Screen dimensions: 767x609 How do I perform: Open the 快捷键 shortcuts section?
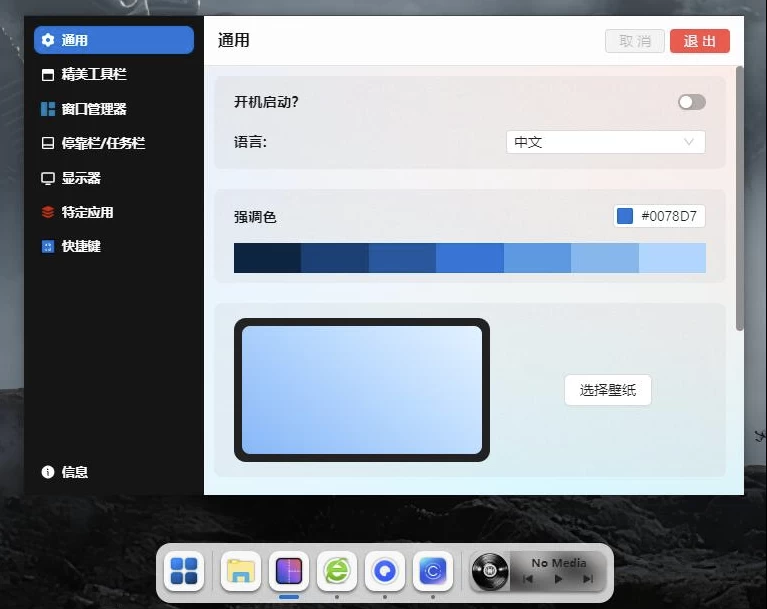(80, 246)
